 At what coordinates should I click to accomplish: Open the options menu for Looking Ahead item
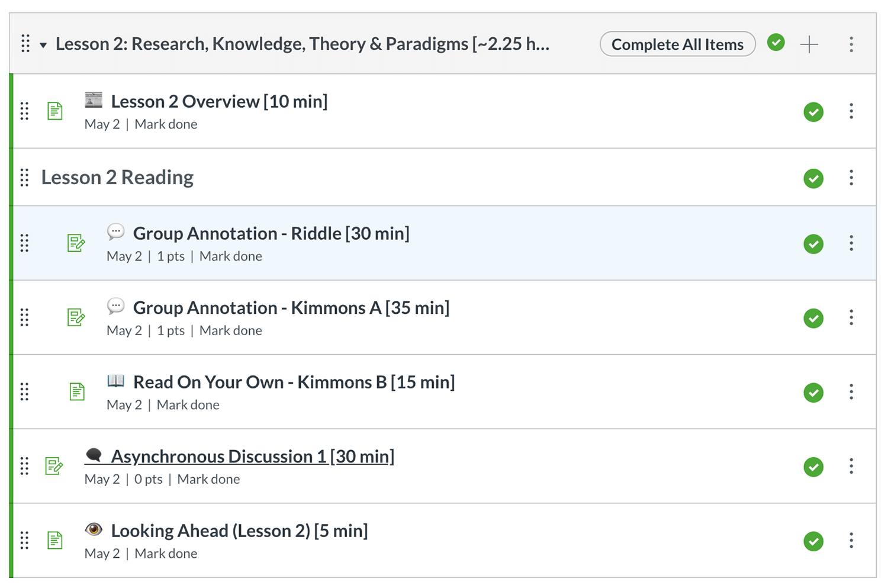pos(851,541)
